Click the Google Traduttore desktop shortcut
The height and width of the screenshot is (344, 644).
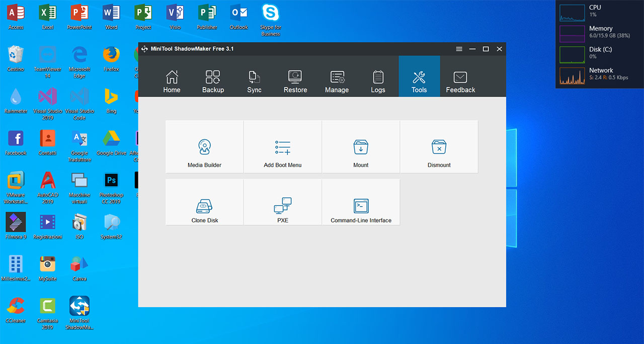pos(79,146)
